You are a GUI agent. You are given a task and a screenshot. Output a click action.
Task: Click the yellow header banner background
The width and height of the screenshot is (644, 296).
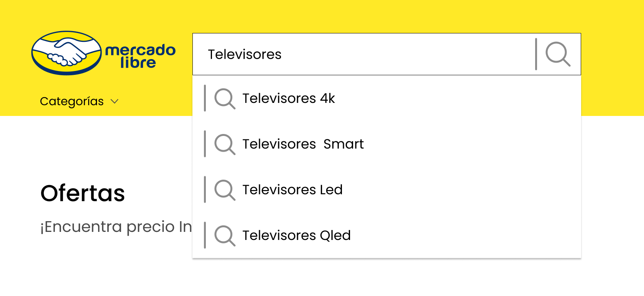[322, 15]
